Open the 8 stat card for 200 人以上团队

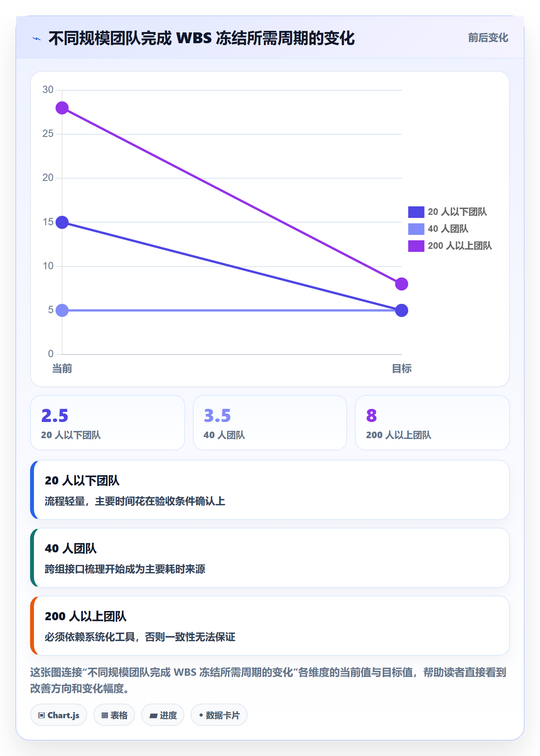(x=432, y=423)
